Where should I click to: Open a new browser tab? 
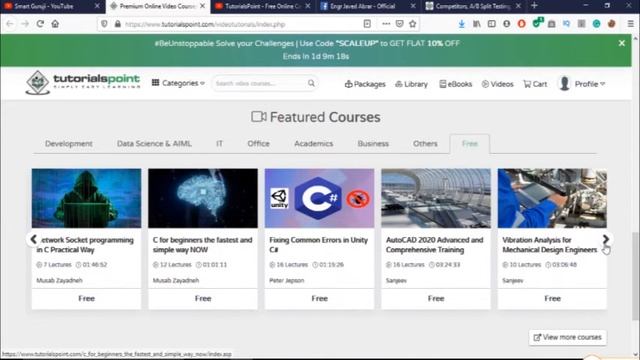(534, 6)
